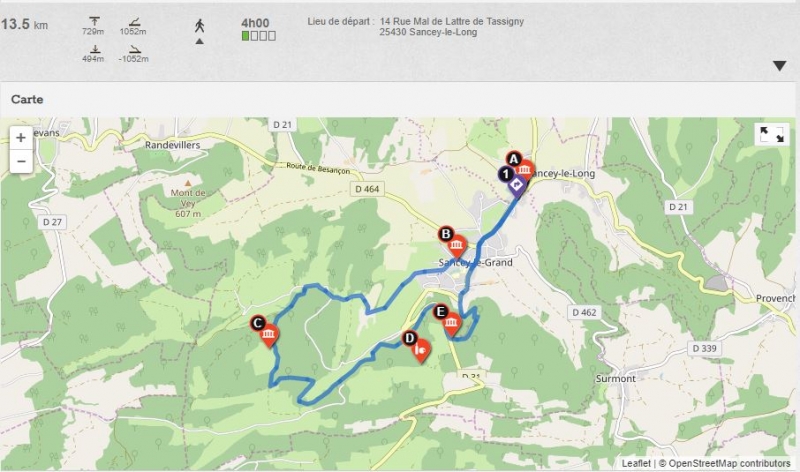The image size is (800, 472).
Task: Click the walking hiker icon
Action: (199, 26)
